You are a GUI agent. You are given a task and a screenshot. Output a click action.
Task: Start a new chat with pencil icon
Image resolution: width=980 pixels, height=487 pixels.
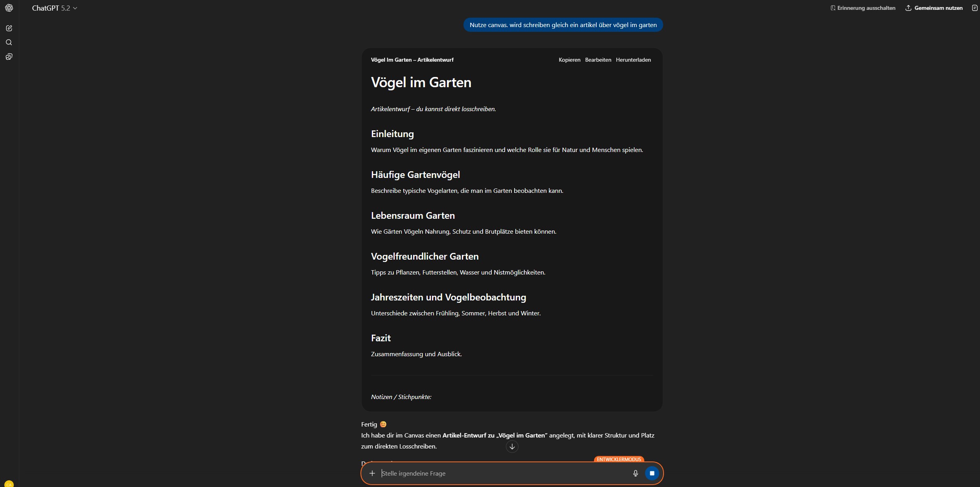coord(9,28)
